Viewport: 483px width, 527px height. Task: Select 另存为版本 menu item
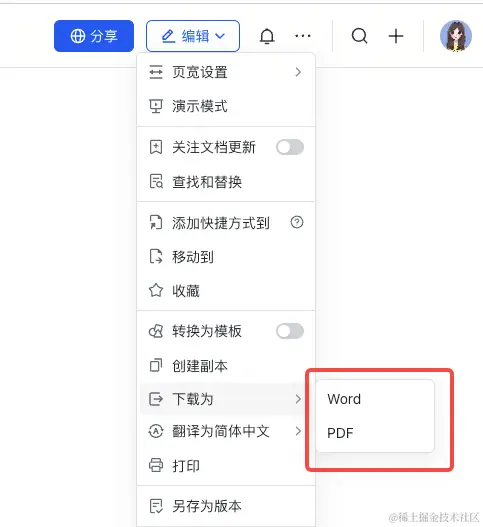click(226, 506)
